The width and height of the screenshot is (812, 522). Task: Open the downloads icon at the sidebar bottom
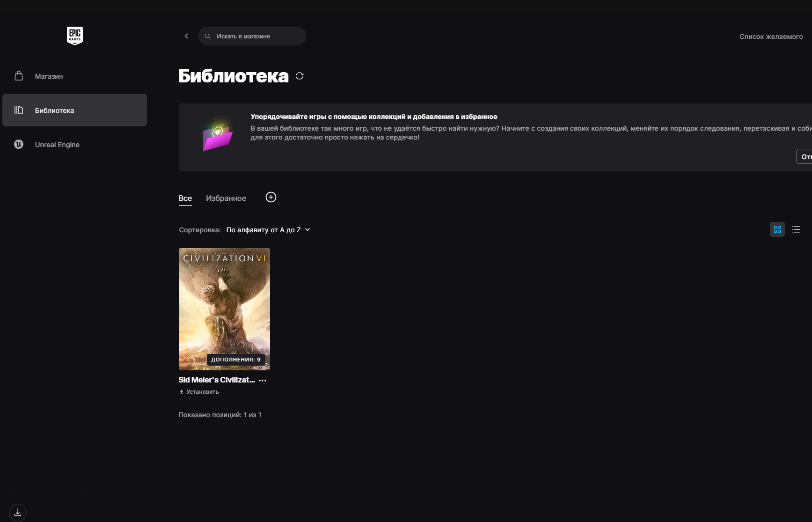18,512
